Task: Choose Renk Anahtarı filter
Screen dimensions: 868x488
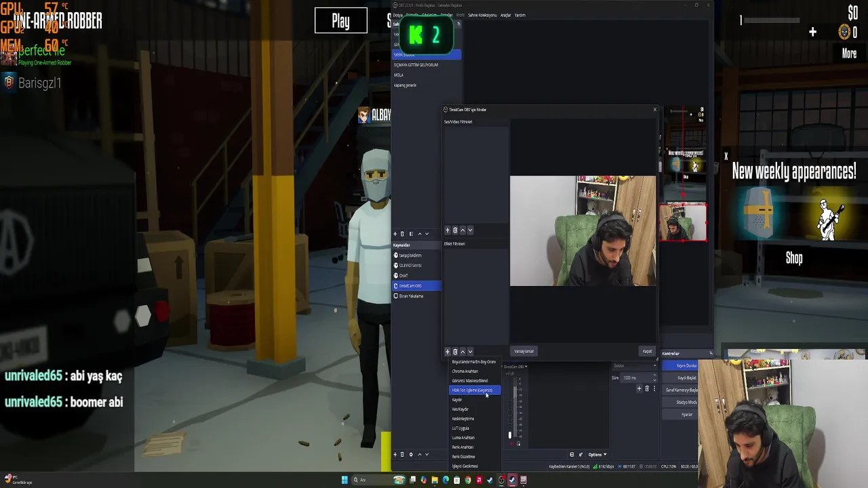Action: (x=474, y=447)
